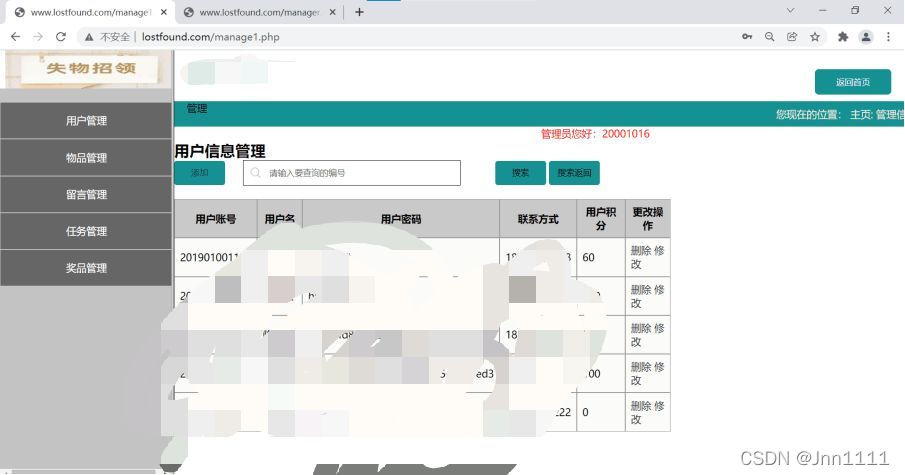Click the 管理 label in the teal bar

tap(197, 109)
